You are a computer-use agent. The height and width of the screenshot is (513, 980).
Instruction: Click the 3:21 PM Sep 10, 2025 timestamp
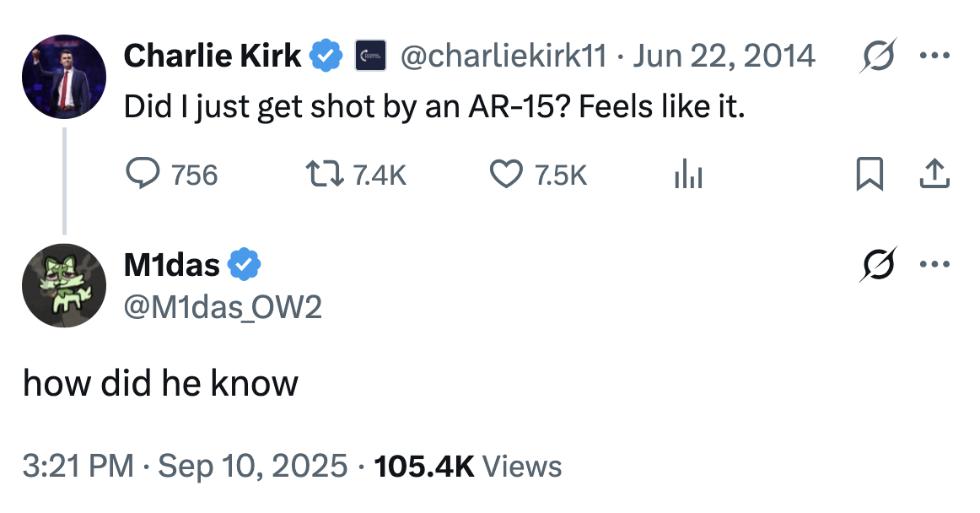[x=185, y=465]
